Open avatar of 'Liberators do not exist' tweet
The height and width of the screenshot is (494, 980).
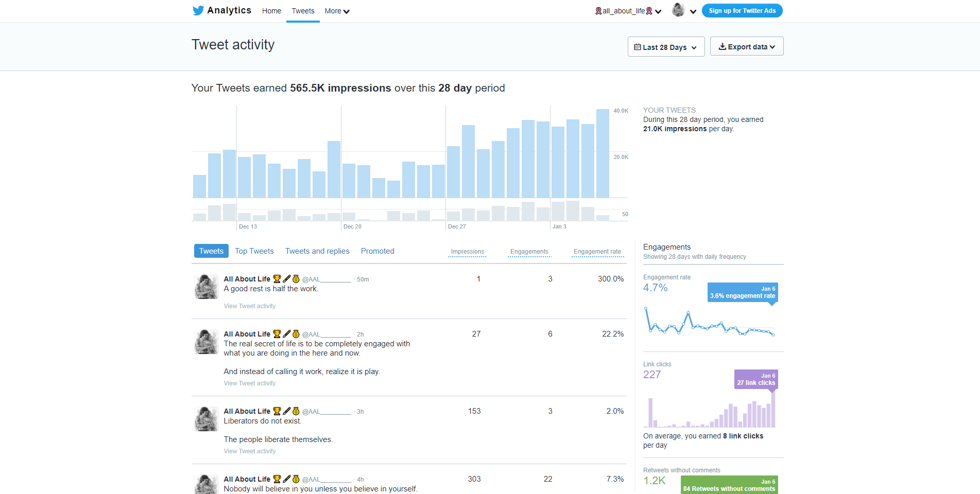(x=206, y=419)
